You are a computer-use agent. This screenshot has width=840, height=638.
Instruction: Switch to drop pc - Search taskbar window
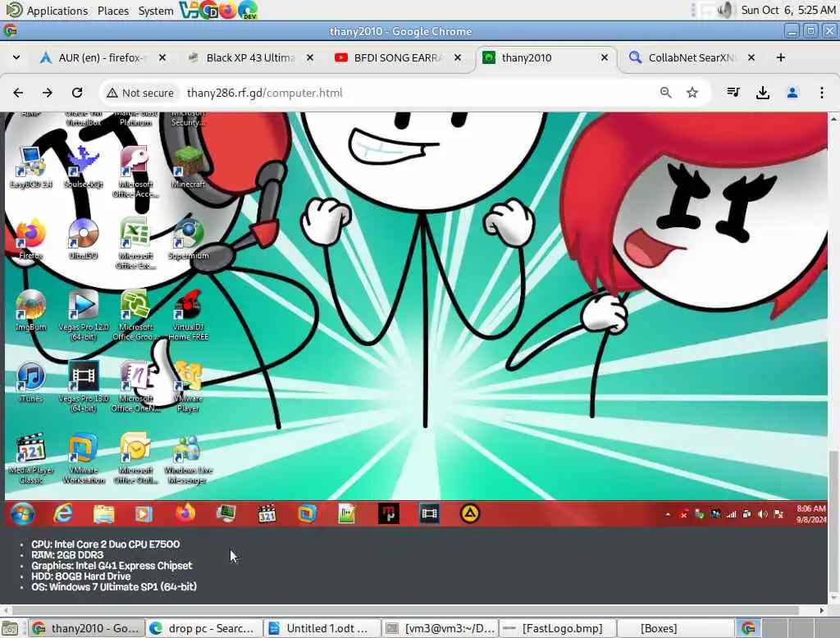point(204,628)
